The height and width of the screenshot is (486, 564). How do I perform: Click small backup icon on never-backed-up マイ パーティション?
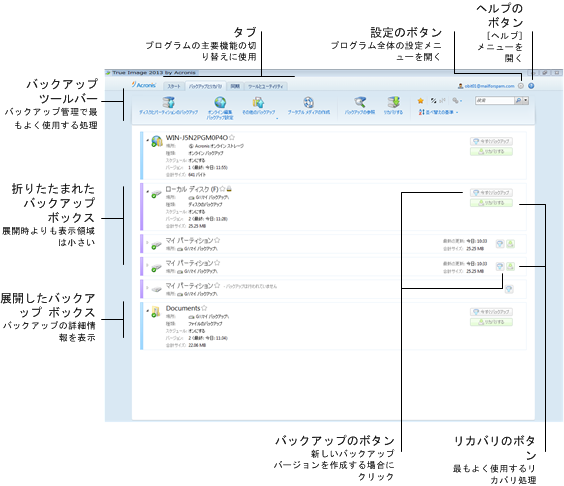[509, 289]
